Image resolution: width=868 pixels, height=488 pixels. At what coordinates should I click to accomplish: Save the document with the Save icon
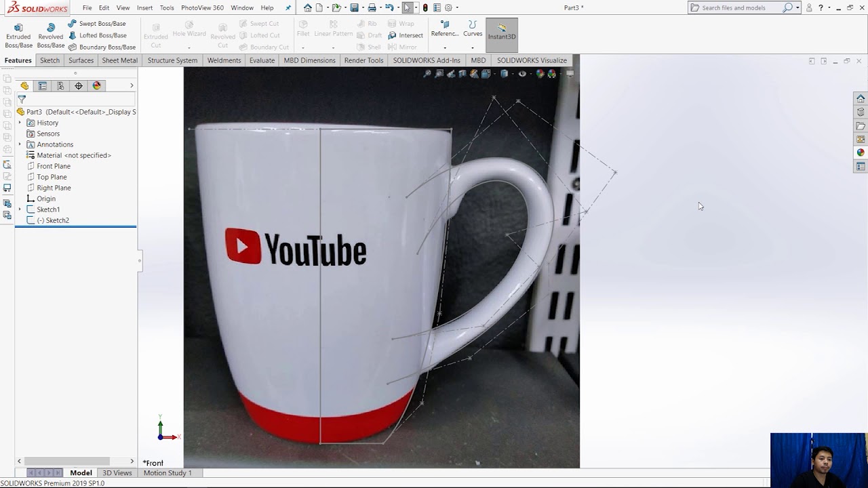click(x=354, y=7)
